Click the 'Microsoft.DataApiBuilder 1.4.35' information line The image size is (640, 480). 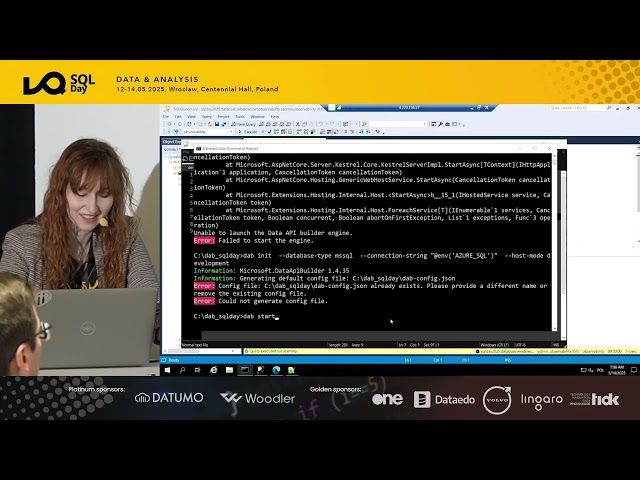(x=271, y=271)
